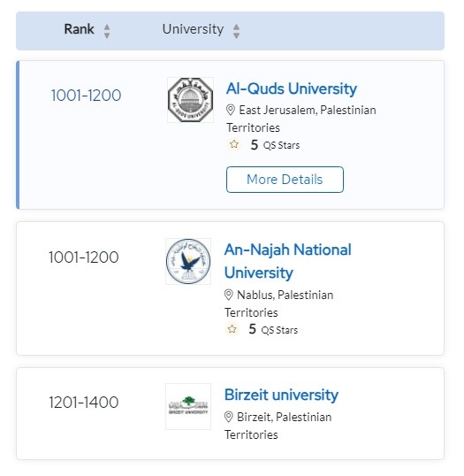Click the Nablus location pin icon
464x476 pixels.
pos(228,295)
